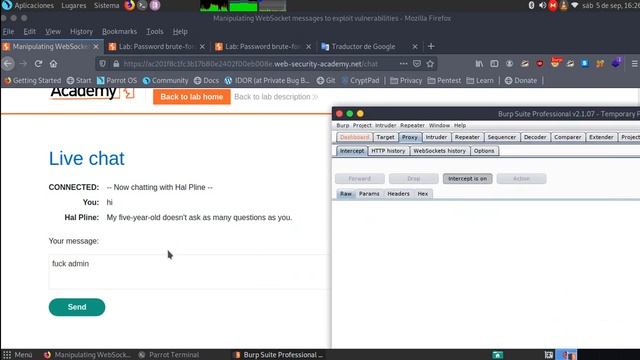Click the Bluetooth icon in system tray
The height and width of the screenshot is (360, 640).
pos(531,5)
